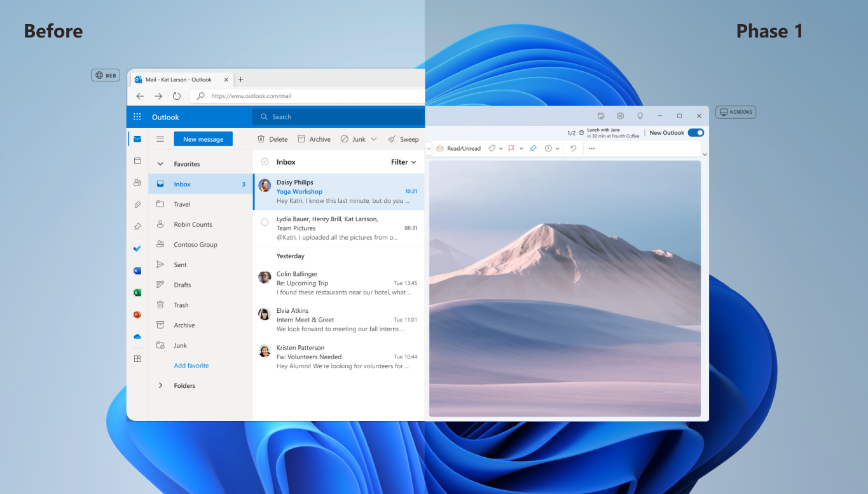Click Archive in the mail toolbar
868x494 pixels.
314,139
